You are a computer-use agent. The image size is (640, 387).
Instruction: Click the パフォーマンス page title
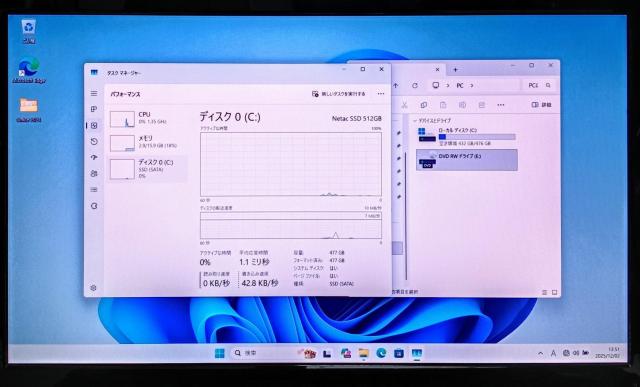(125, 94)
